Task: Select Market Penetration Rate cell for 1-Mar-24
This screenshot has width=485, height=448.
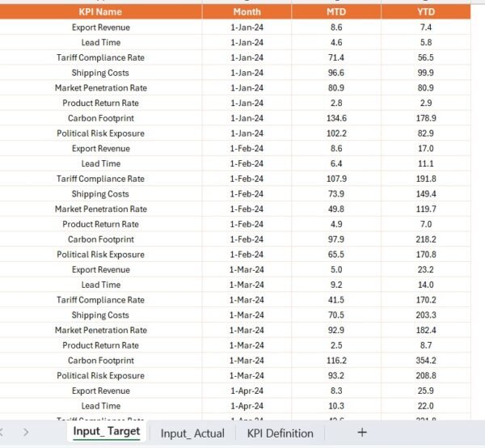Action: [101, 331]
